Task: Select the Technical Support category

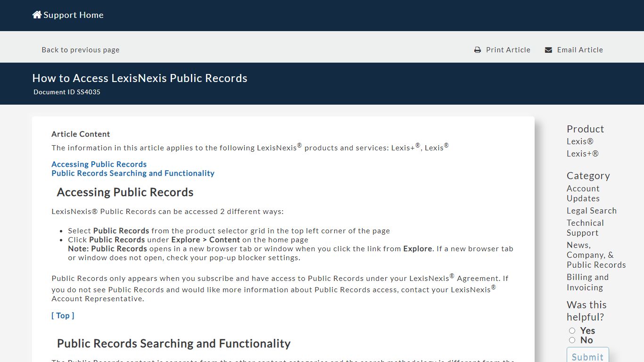Action: point(585,228)
